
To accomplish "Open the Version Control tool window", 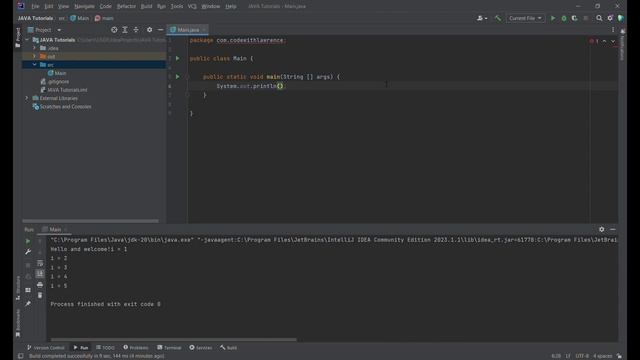I will tap(46, 348).
